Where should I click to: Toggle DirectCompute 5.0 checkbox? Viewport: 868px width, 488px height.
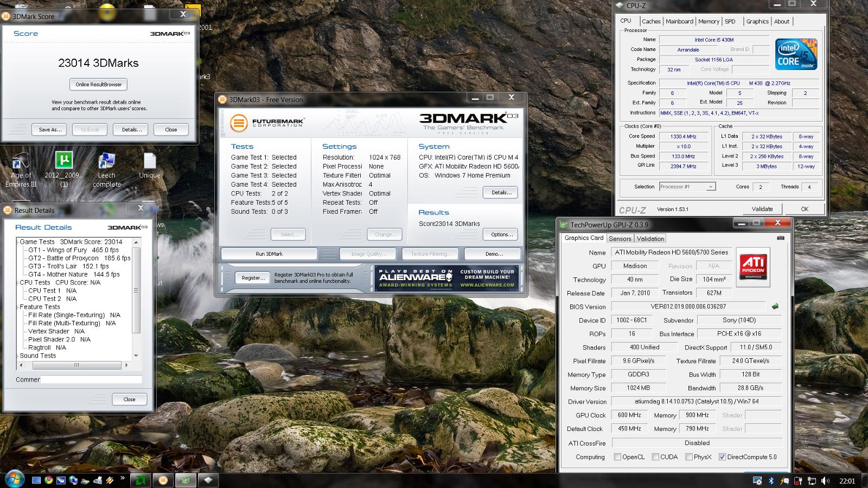click(x=722, y=457)
